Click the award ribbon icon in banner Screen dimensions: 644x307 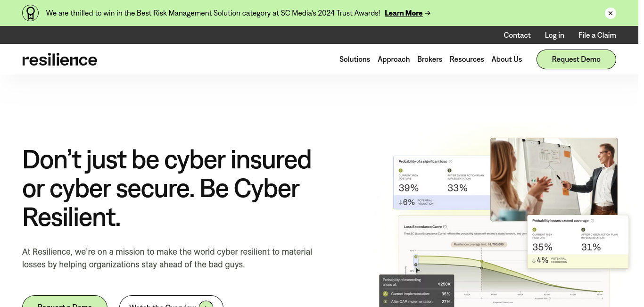[31, 13]
